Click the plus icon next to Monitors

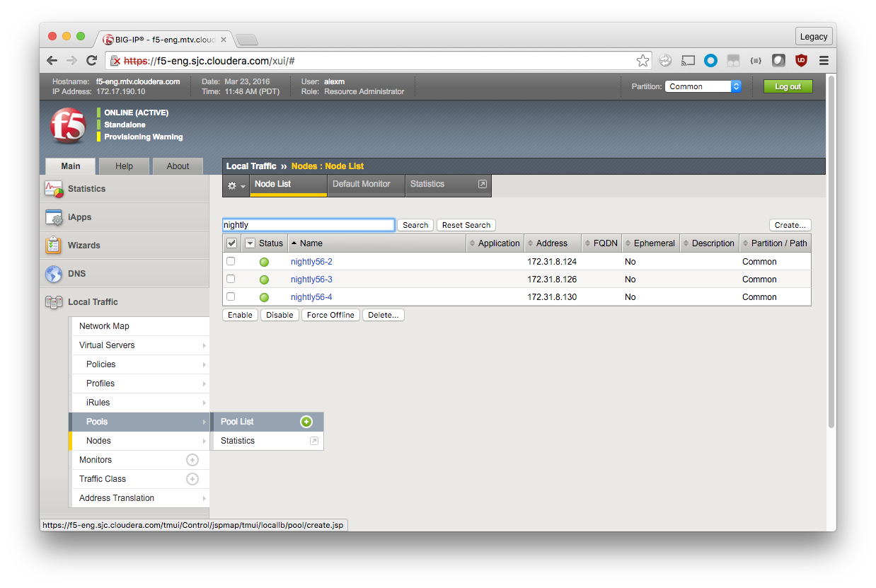click(x=192, y=460)
